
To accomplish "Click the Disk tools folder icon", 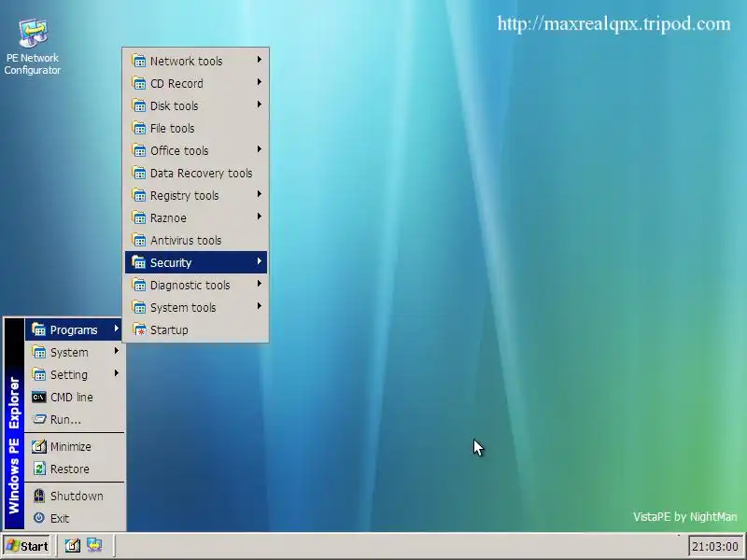I will tap(138, 105).
